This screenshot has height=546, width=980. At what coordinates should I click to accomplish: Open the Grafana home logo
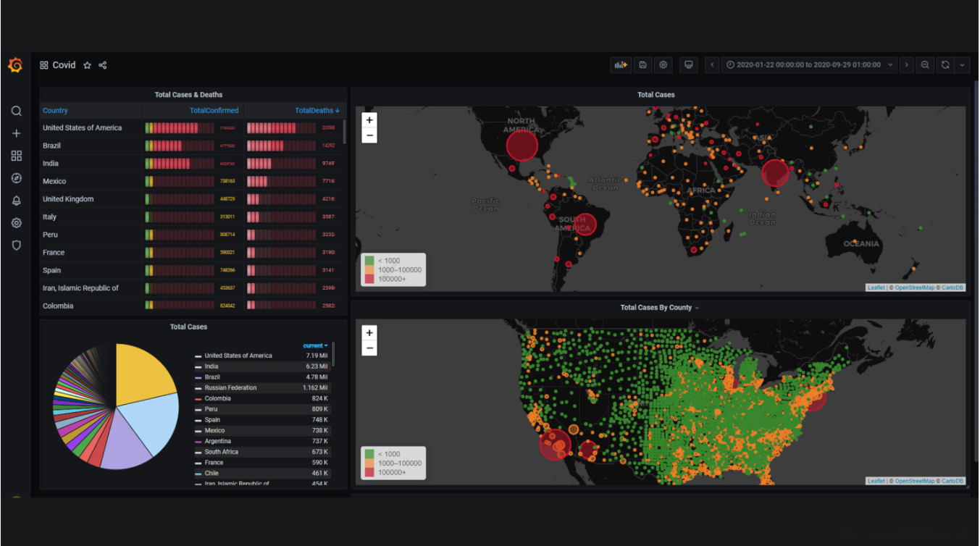point(15,65)
